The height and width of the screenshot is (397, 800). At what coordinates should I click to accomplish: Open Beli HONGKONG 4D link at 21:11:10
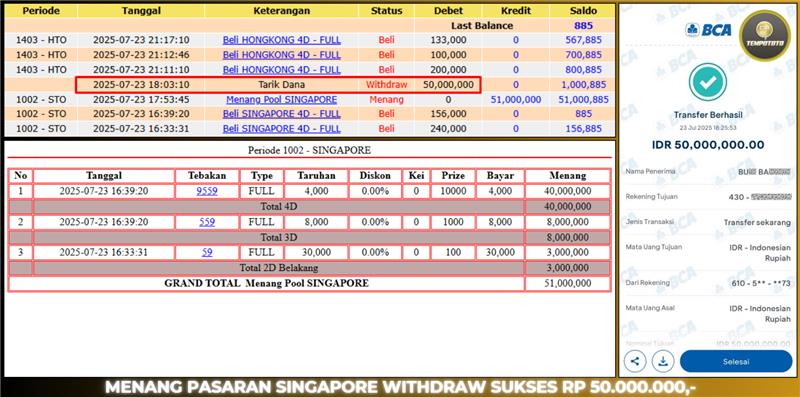[282, 69]
